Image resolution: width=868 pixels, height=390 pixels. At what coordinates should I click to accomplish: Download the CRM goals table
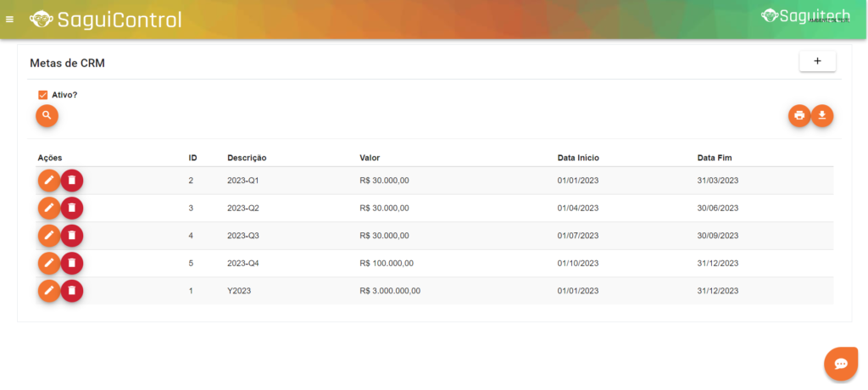pos(822,115)
